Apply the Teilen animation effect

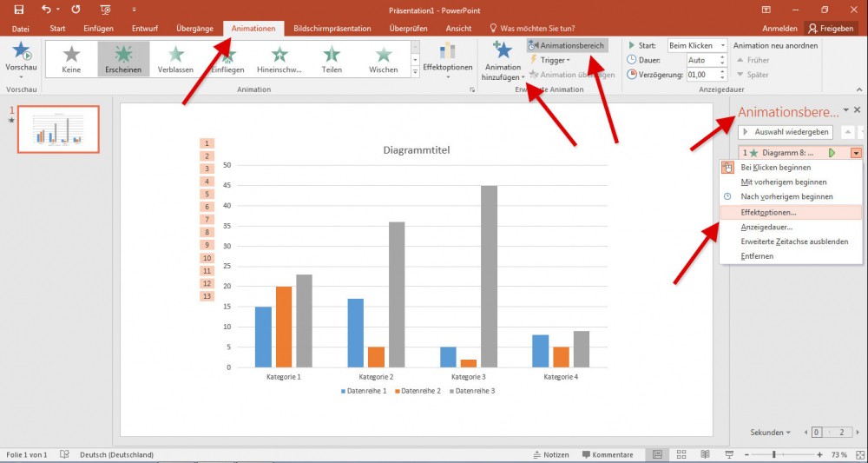coord(331,59)
